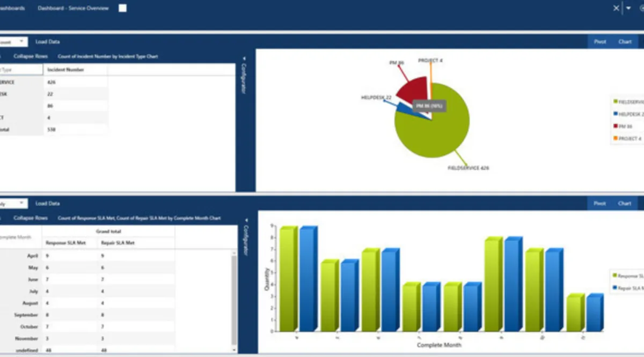Click the incident type filter field
The height and width of the screenshot is (357, 644).
click(x=21, y=70)
